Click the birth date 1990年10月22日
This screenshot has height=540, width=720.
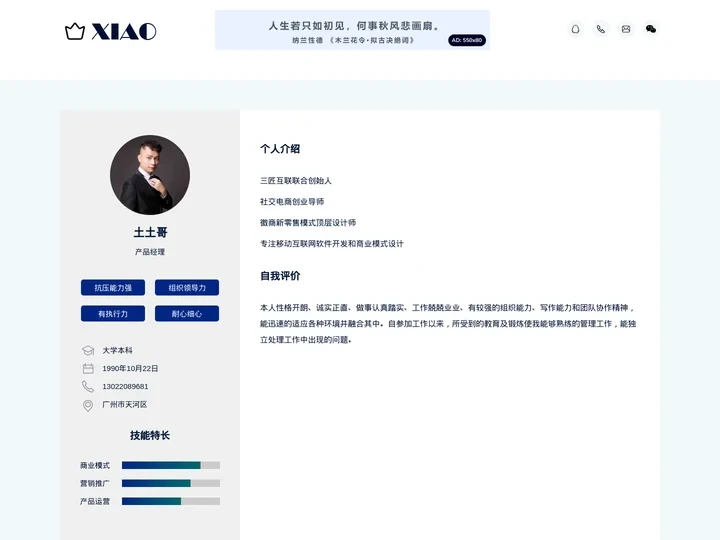(130, 368)
